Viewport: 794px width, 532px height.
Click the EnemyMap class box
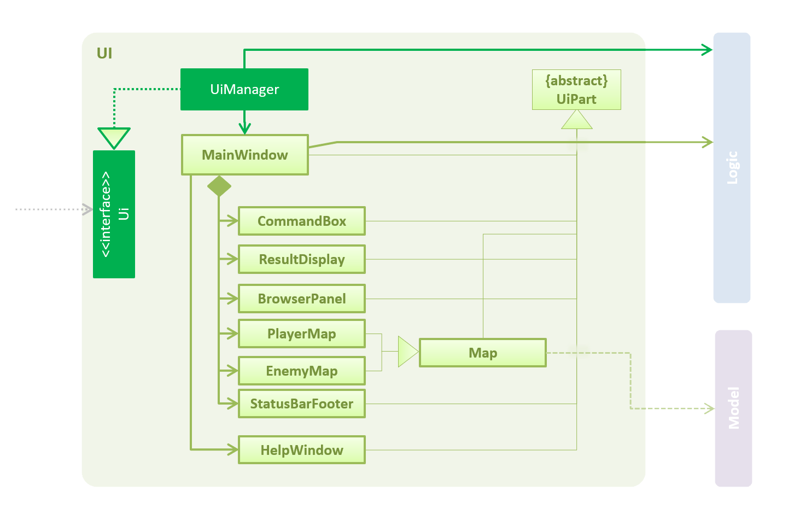302,371
